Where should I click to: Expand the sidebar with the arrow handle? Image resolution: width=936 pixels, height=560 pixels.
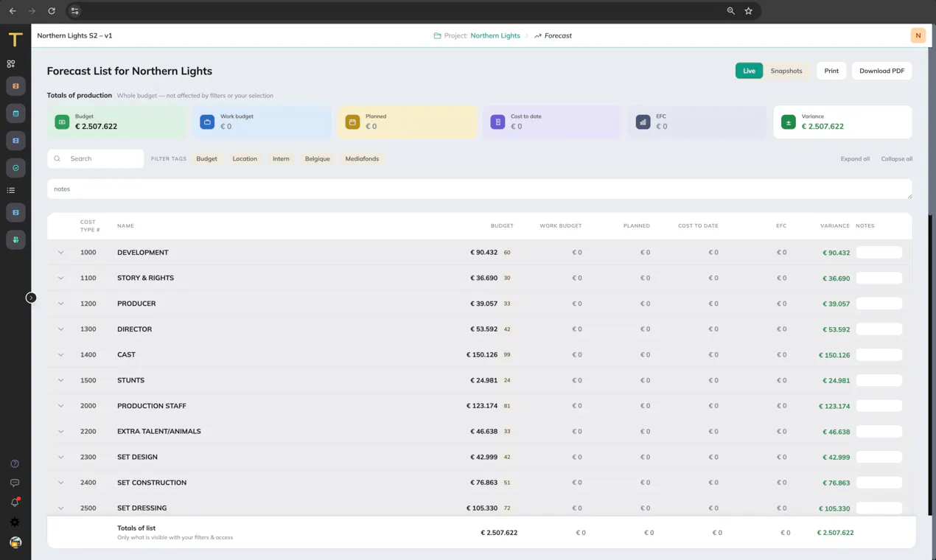[x=31, y=298]
